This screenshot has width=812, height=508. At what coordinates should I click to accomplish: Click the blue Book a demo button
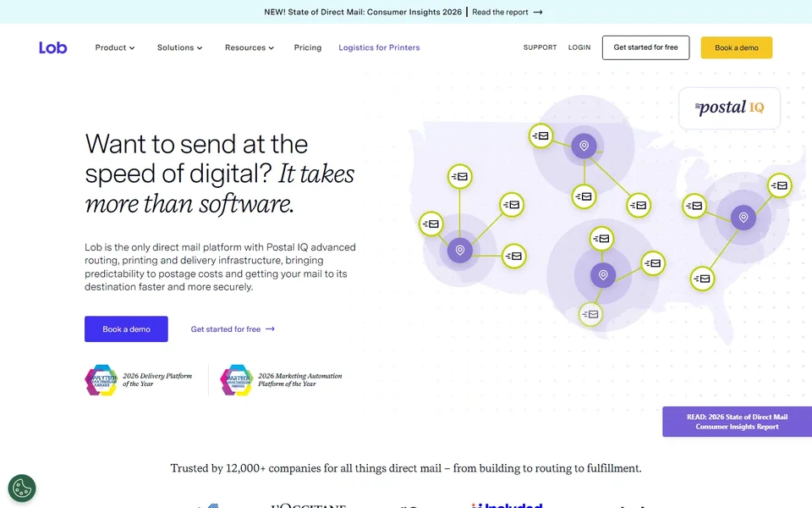coord(126,329)
